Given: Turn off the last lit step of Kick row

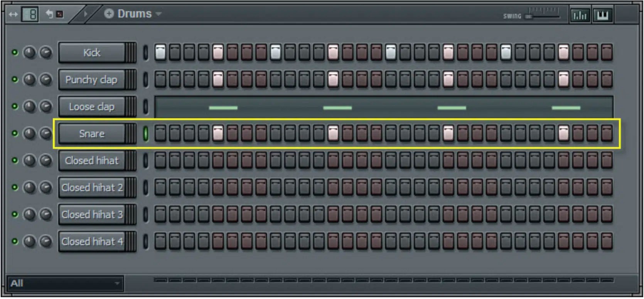Looking at the screenshot, I should [x=564, y=52].
